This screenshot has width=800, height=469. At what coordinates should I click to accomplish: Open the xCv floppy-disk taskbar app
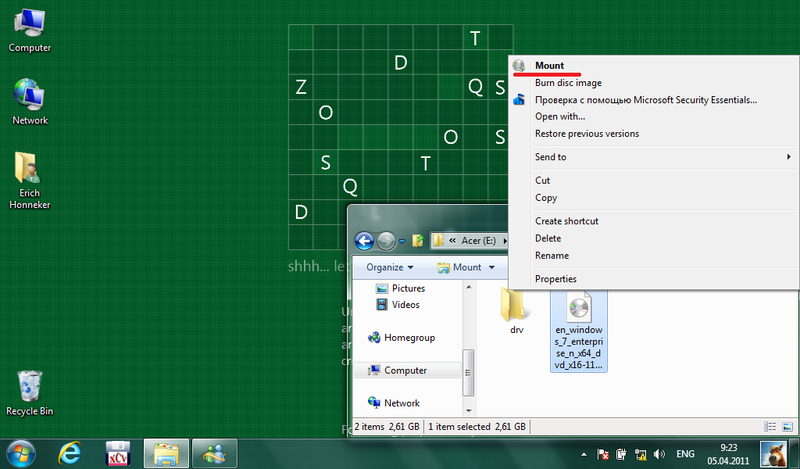coord(118,453)
